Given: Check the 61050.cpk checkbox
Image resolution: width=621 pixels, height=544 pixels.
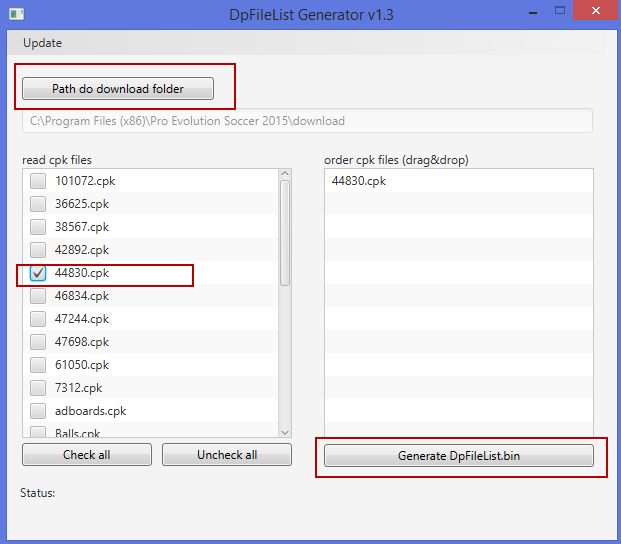Looking at the screenshot, I should (38, 365).
